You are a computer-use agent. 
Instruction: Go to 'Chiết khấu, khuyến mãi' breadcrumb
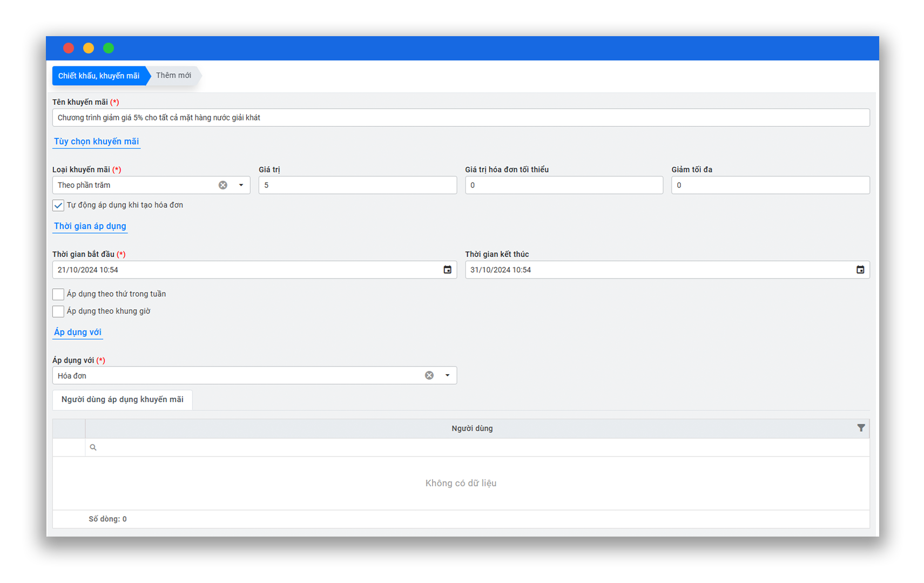coord(99,76)
